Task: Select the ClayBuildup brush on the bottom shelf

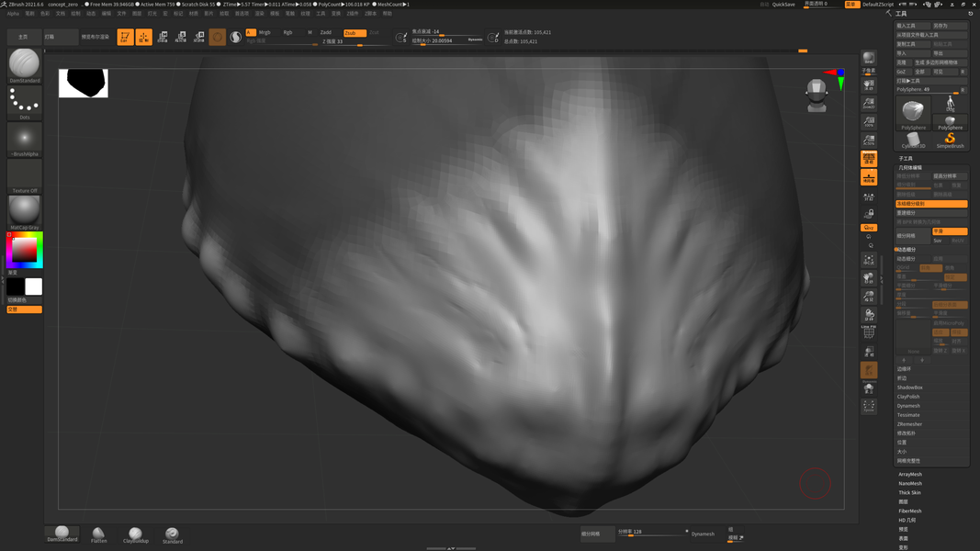Action: pos(136,534)
